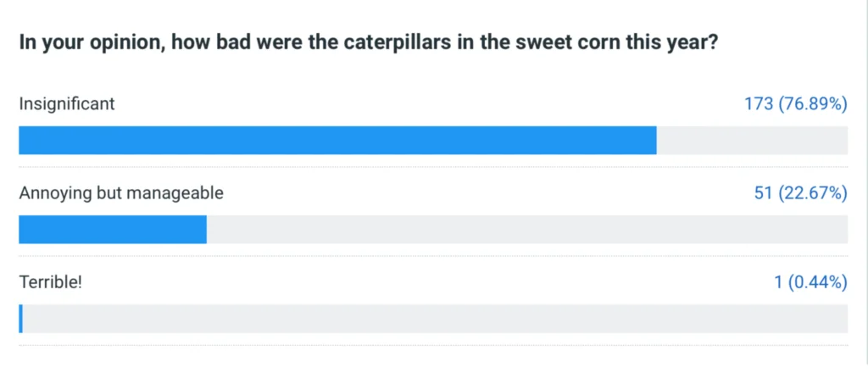Click the 76.89% percentage text
The image size is (868, 373).
tap(813, 104)
